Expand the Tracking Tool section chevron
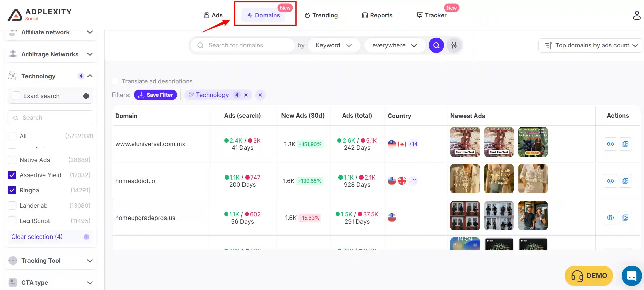The image size is (644, 290). tap(90, 261)
